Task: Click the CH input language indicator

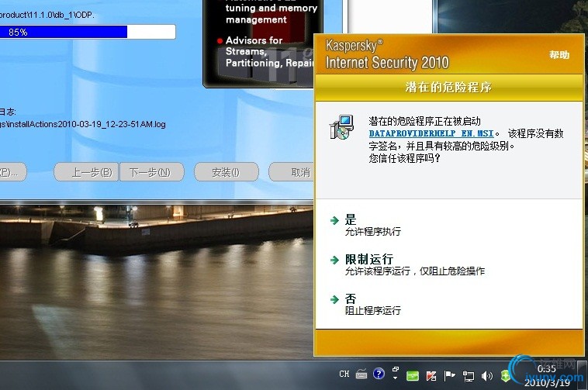Action: coord(344,374)
